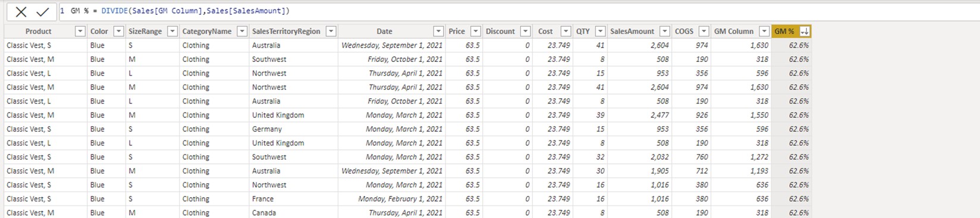Viewport: 980px width, 218px height.
Task: Cancel the formula with the X icon
Action: coord(21,11)
